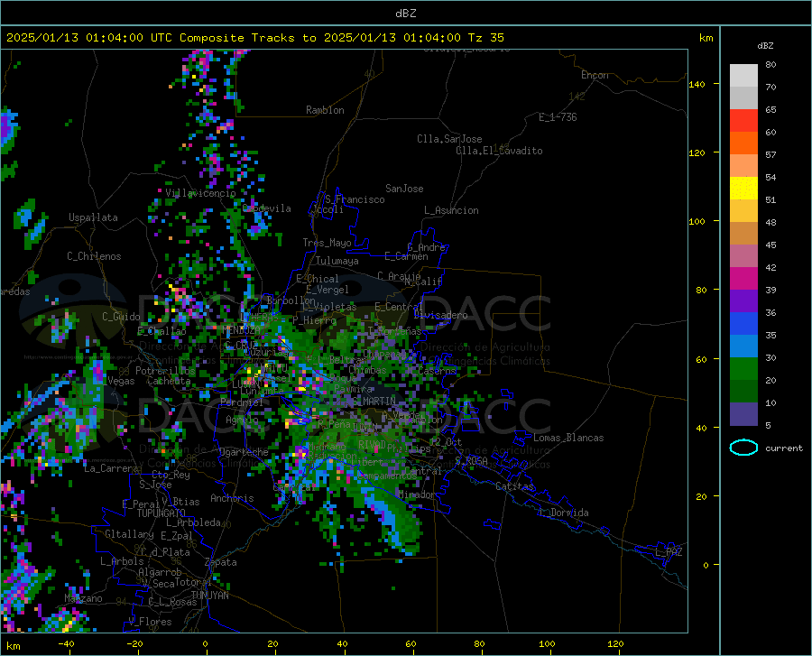This screenshot has height=656, width=812.
Task: Click the 'Clla.El_Cavadito' map label
Action: click(x=499, y=151)
